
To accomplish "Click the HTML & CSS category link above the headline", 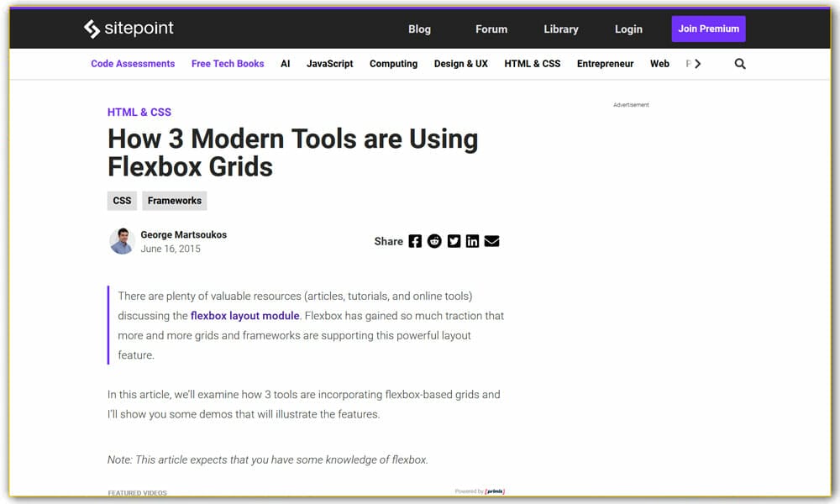I will [x=139, y=112].
